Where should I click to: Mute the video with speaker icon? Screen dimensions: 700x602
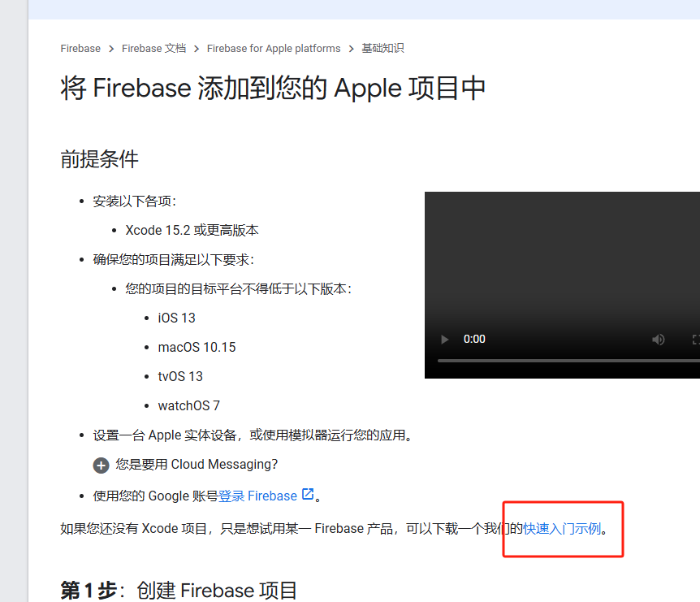[x=658, y=340]
